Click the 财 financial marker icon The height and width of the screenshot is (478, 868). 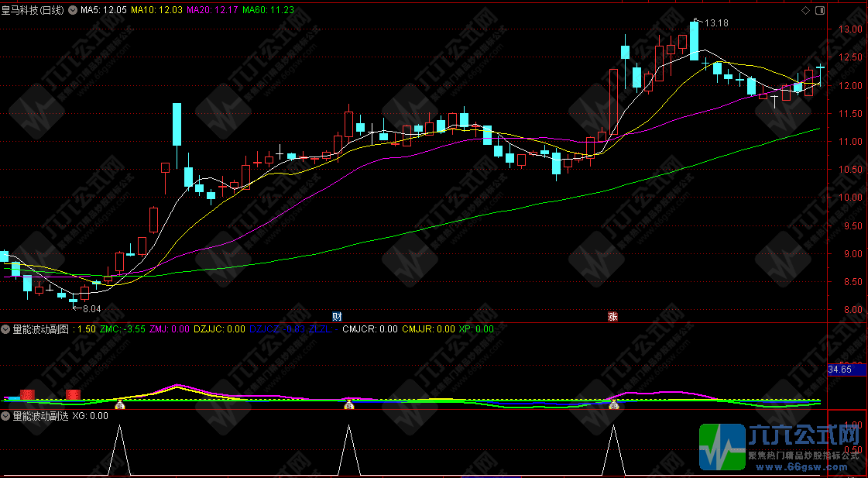tap(337, 316)
